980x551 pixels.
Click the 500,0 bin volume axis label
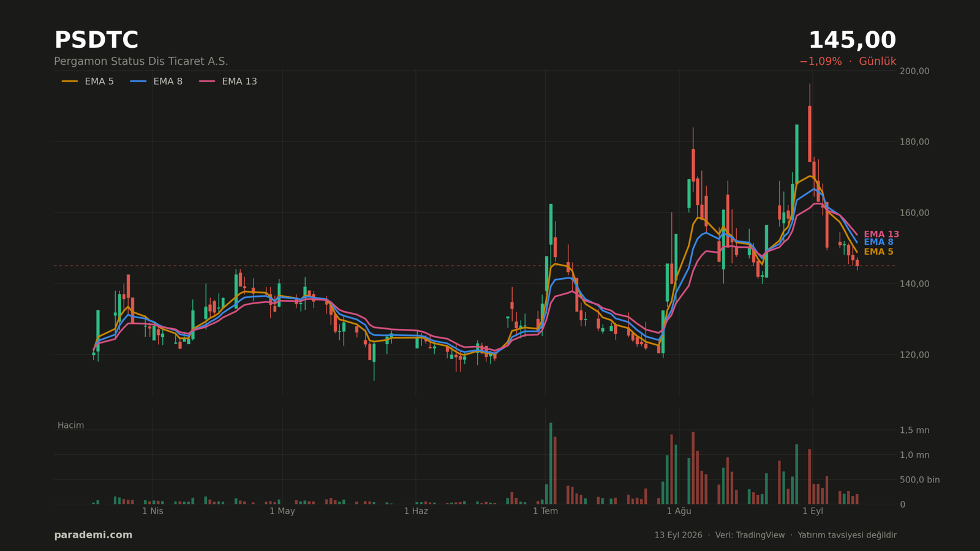pyautogui.click(x=919, y=480)
